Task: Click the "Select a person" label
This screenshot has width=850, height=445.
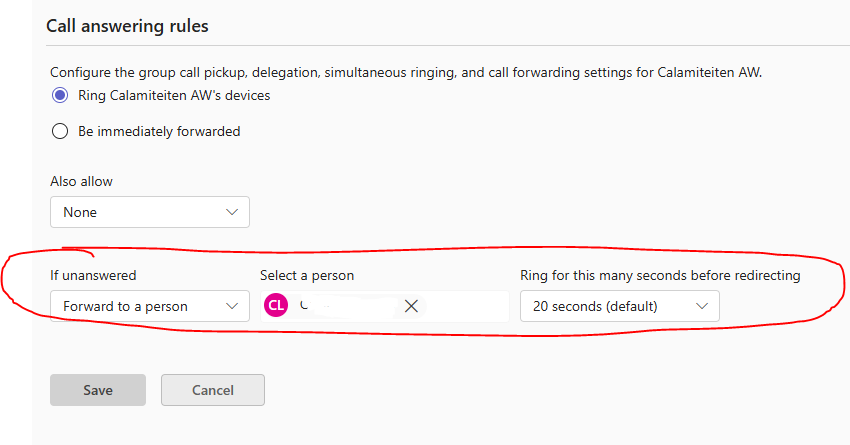Action: 307,275
